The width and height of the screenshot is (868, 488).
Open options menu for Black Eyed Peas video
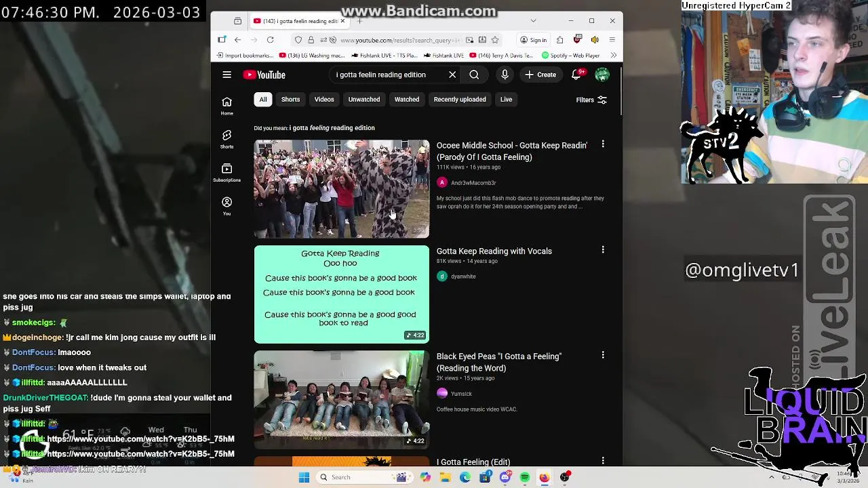(603, 355)
